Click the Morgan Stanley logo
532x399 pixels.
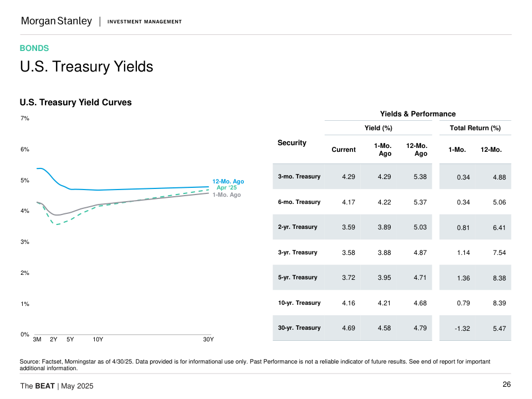(x=57, y=21)
